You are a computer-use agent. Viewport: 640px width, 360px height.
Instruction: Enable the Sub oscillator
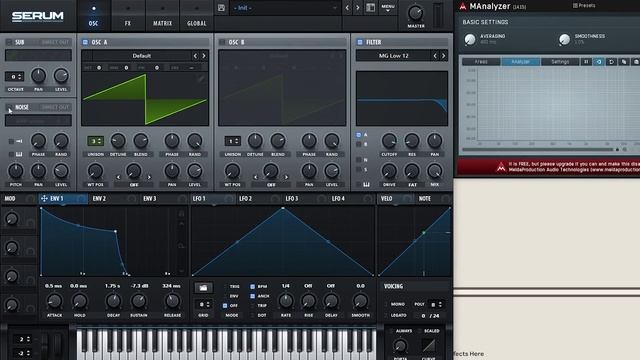9,42
